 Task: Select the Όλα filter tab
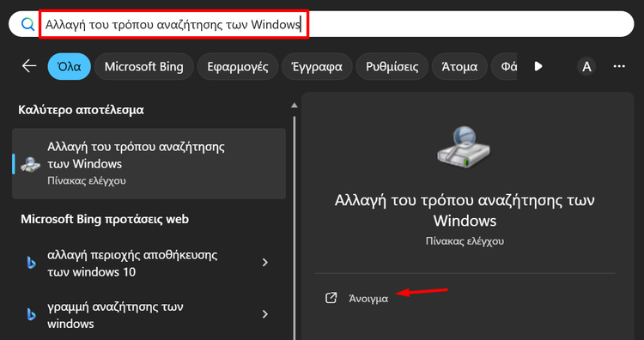point(69,66)
